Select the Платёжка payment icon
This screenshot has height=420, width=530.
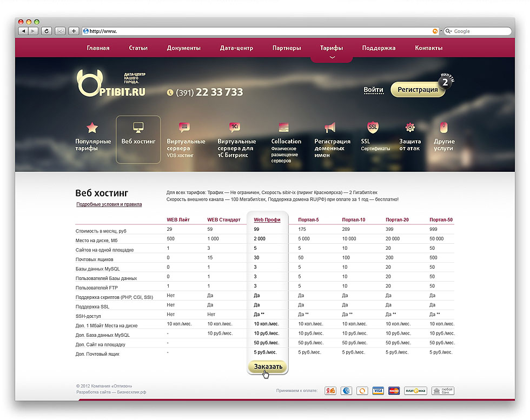point(415,391)
